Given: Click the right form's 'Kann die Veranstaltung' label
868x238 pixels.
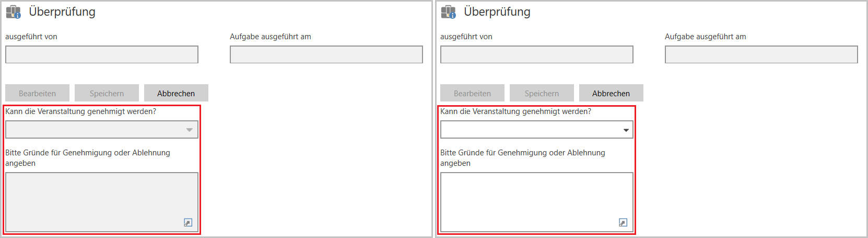Looking at the screenshot, I should pos(515,111).
